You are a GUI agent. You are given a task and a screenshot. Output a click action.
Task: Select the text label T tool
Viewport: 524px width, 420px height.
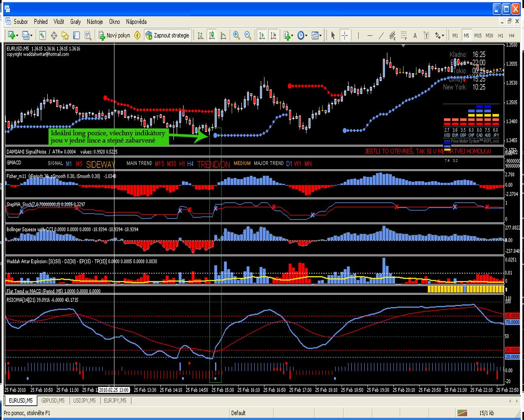tap(426, 36)
